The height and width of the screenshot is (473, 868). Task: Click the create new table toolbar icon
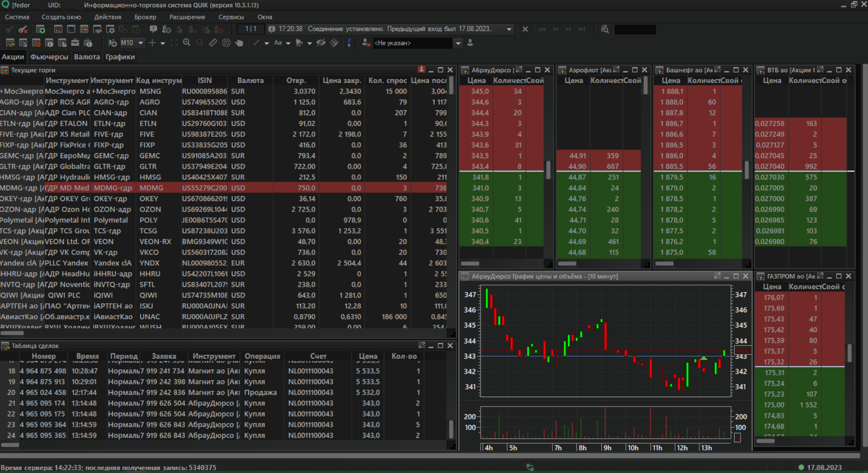click(41, 29)
